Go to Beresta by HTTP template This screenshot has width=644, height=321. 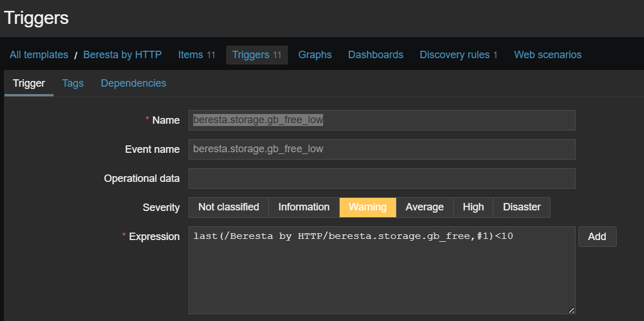coord(123,55)
